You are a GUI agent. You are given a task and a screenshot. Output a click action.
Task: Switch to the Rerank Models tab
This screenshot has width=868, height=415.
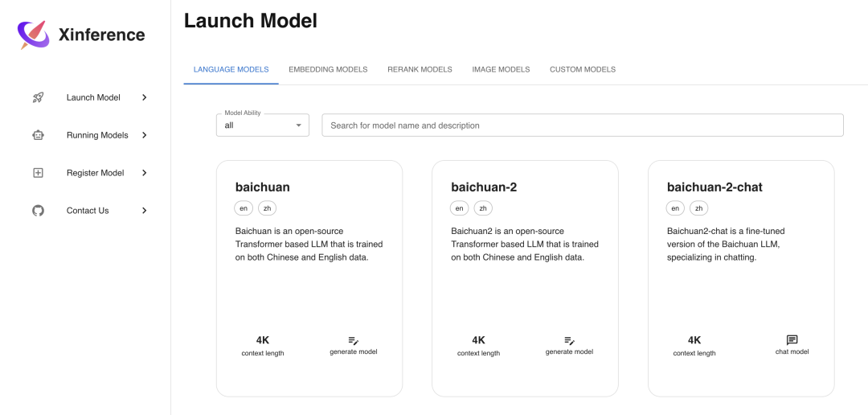coord(420,70)
